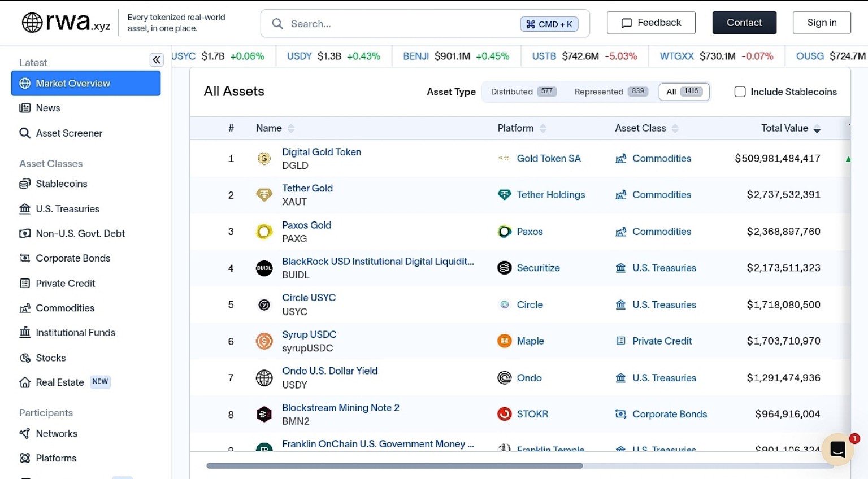This screenshot has height=479, width=868.
Task: Click the Syrup USDC token icon
Action: (264, 341)
